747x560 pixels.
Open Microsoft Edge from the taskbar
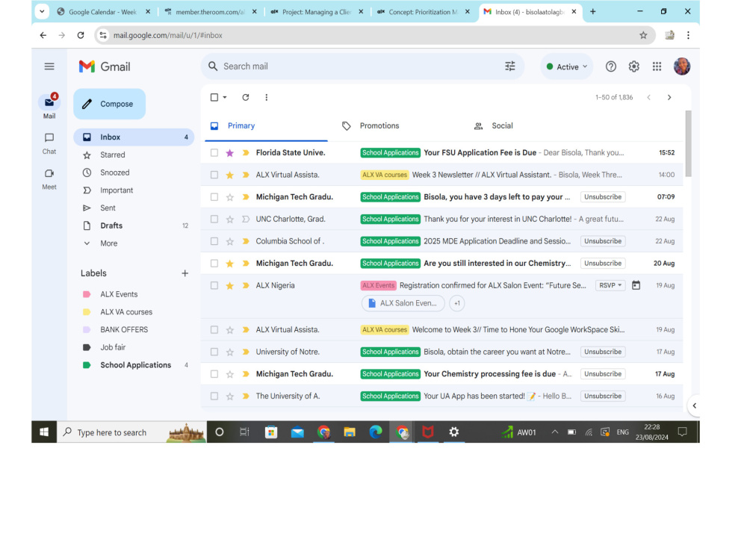[376, 432]
